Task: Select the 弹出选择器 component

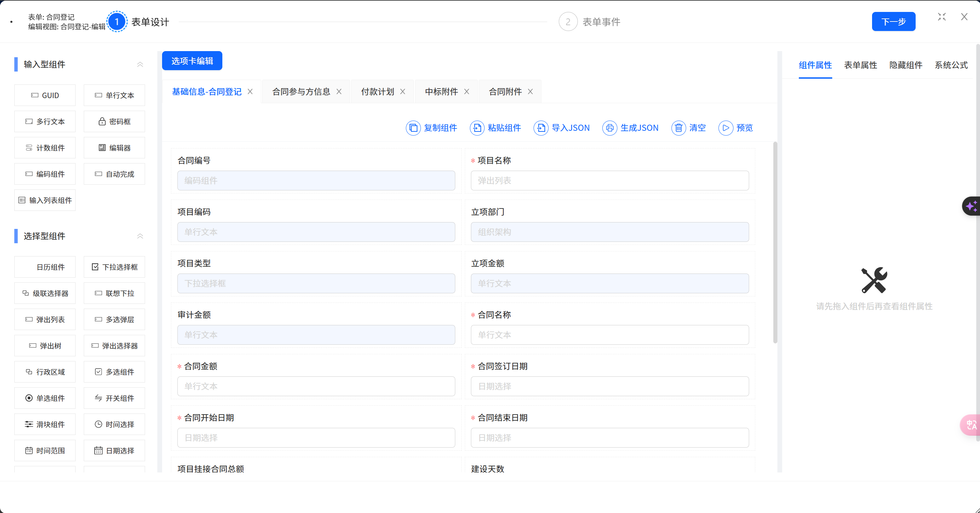Action: tap(114, 346)
